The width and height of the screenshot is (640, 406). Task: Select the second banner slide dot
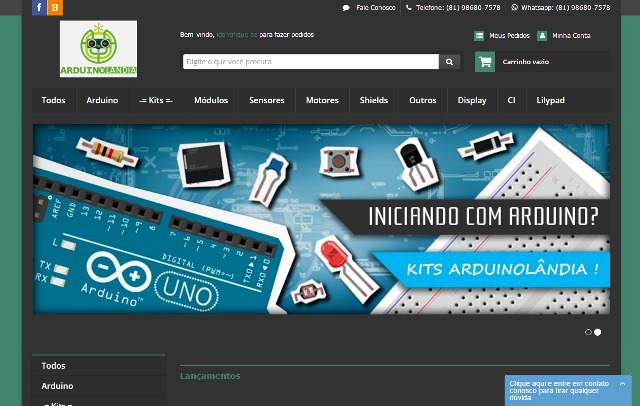point(598,332)
